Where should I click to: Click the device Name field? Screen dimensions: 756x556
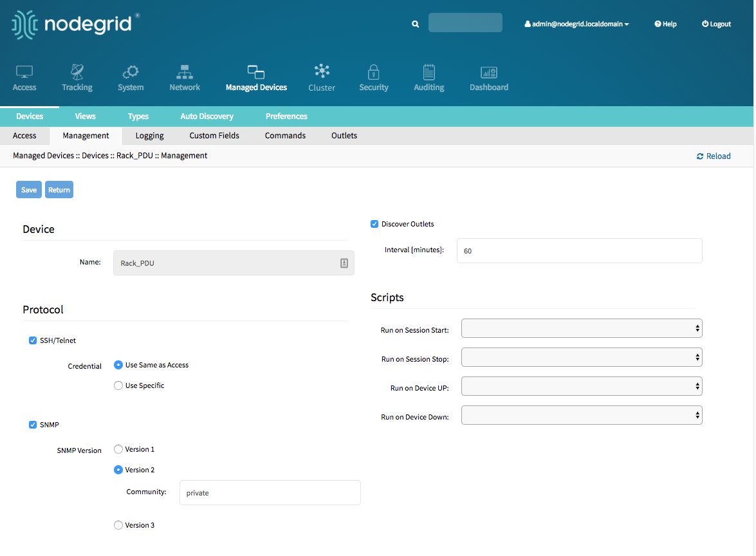(234, 263)
